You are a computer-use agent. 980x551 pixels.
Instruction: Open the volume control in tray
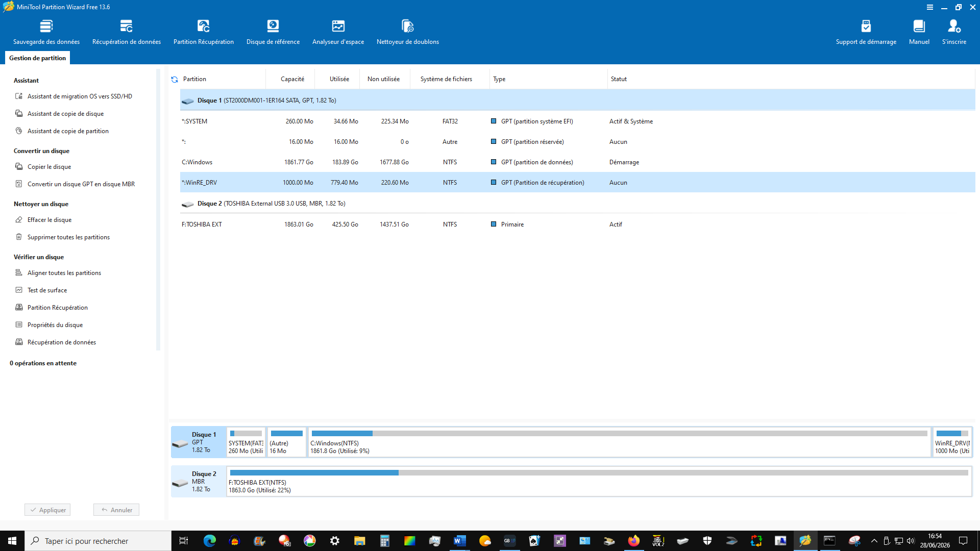(911, 541)
